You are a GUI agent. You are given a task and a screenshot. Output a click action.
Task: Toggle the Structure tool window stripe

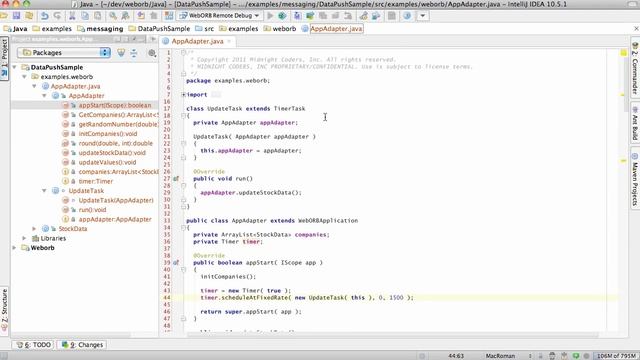pos(4,310)
